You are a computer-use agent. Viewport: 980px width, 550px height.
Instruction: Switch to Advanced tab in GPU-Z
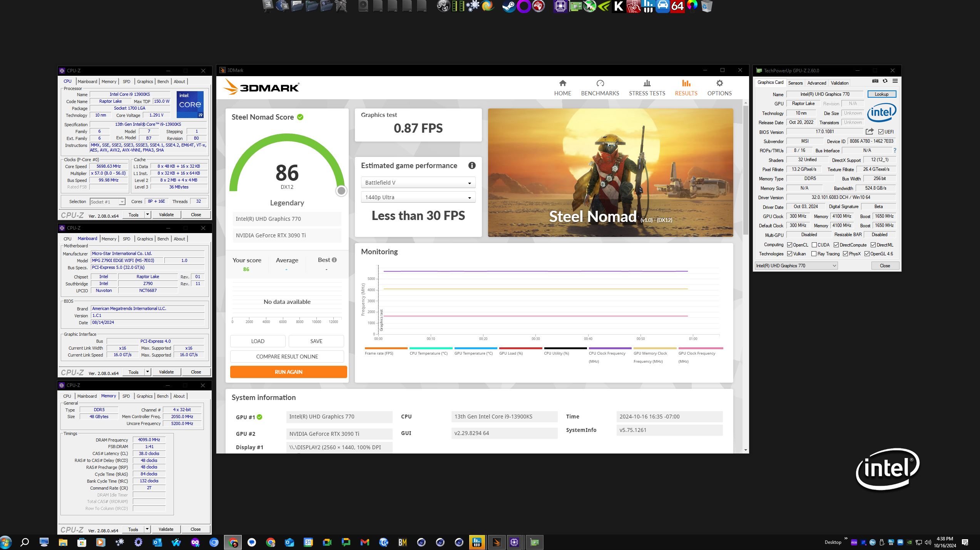point(816,83)
